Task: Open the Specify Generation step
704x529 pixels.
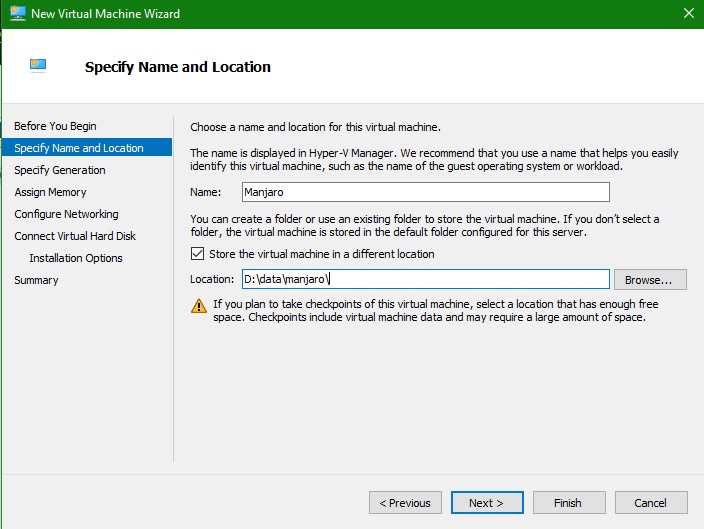Action: (60, 170)
